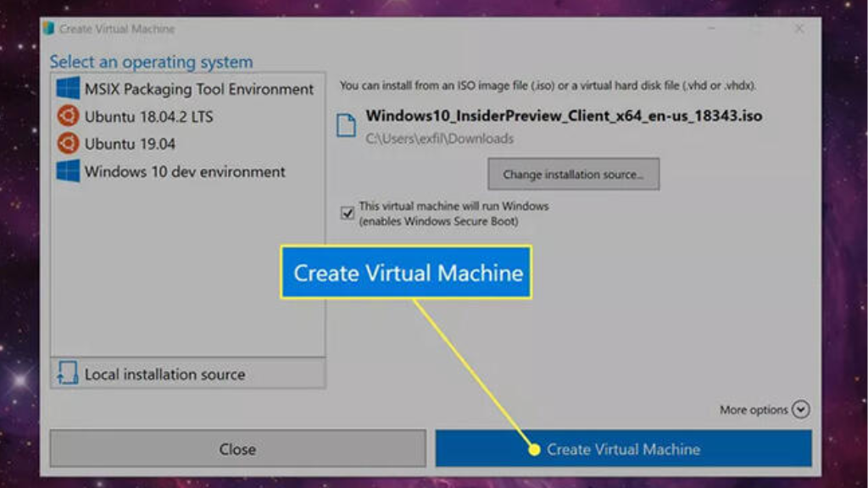Viewport: 868px width, 488px height.
Task: Open Change installation source
Action: pos(574,174)
